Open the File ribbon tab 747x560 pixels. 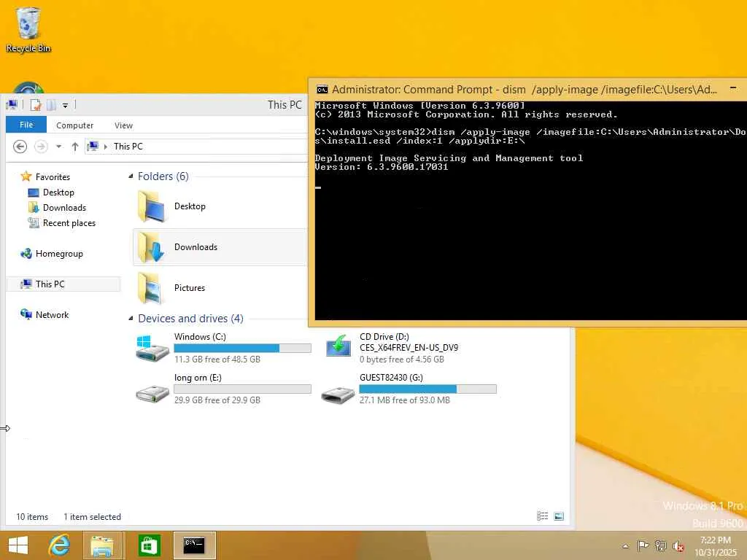click(x=26, y=125)
